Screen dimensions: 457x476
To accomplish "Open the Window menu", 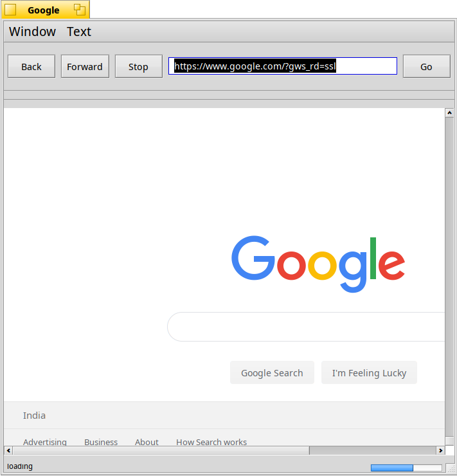I will coord(32,32).
